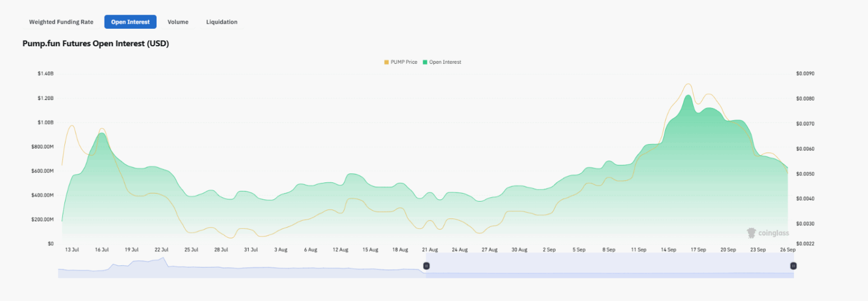Click the $0.0022 price axis label

click(805, 244)
